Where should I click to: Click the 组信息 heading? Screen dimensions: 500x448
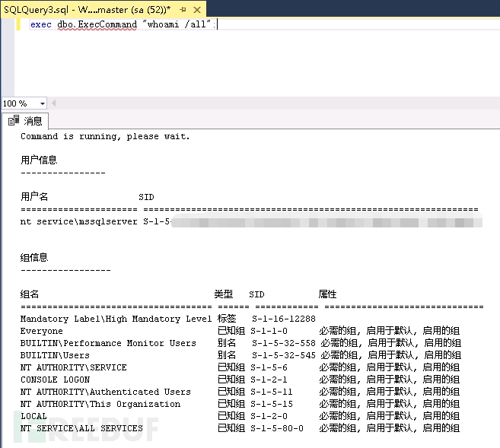click(x=34, y=257)
